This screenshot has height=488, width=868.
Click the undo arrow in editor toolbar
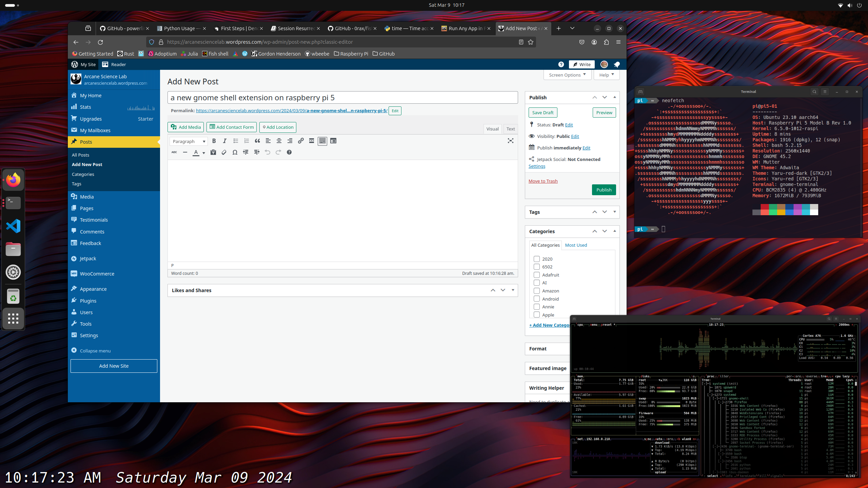(268, 152)
